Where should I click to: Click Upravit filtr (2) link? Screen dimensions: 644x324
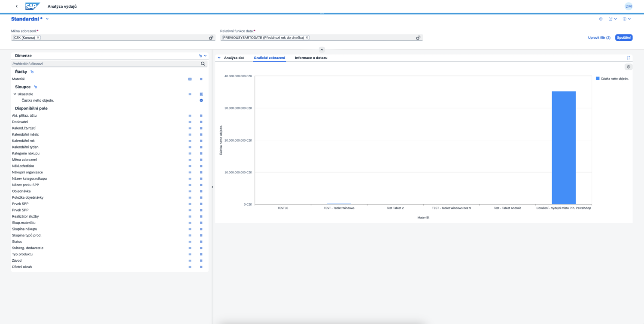599,38
